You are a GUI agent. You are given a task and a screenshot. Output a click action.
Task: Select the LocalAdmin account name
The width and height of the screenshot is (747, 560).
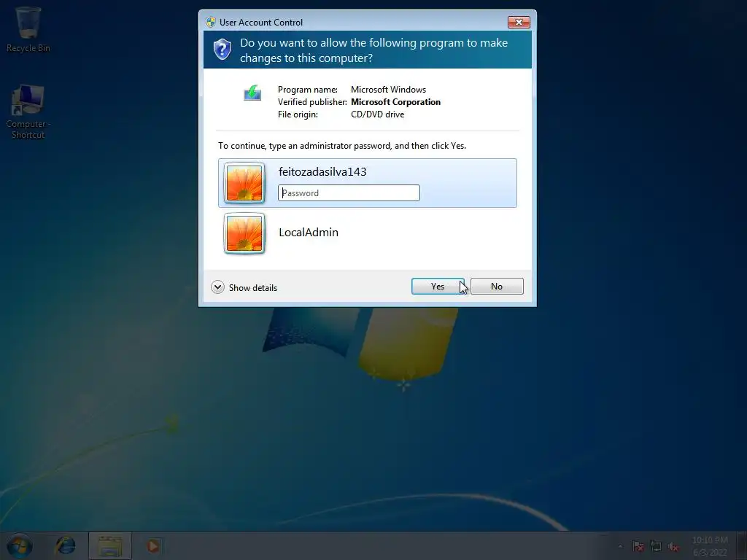click(309, 233)
